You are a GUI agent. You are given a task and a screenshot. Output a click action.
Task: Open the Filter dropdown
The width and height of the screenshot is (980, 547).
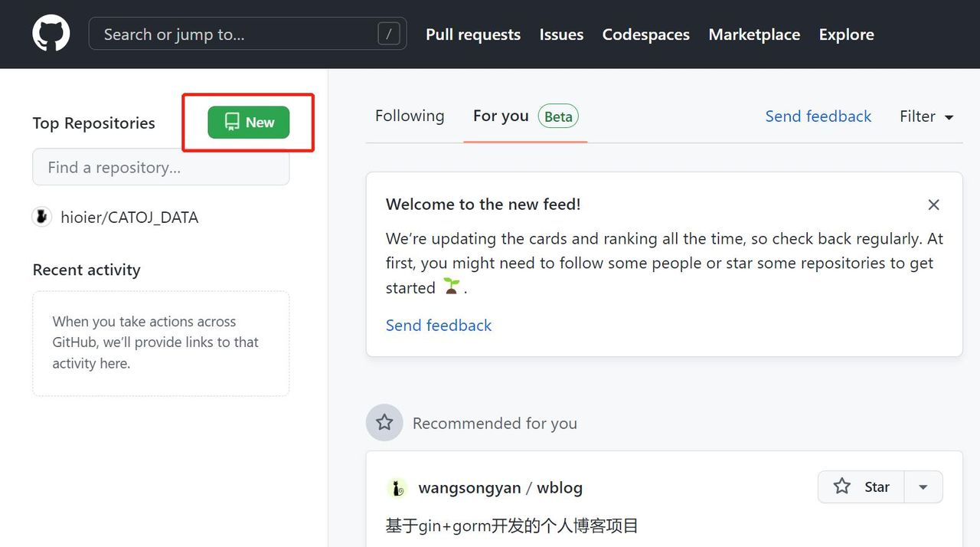coord(926,116)
